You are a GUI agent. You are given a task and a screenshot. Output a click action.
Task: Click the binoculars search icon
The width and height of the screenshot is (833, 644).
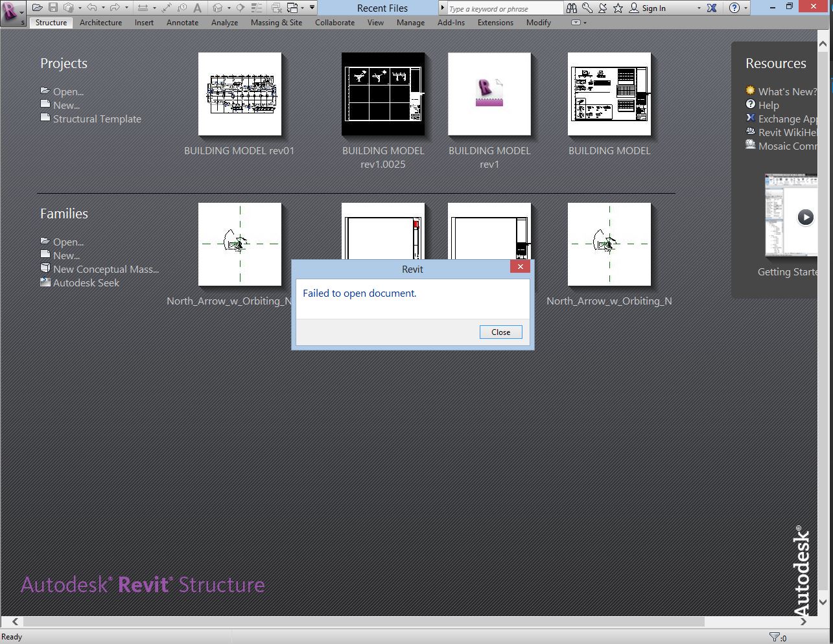pos(571,8)
